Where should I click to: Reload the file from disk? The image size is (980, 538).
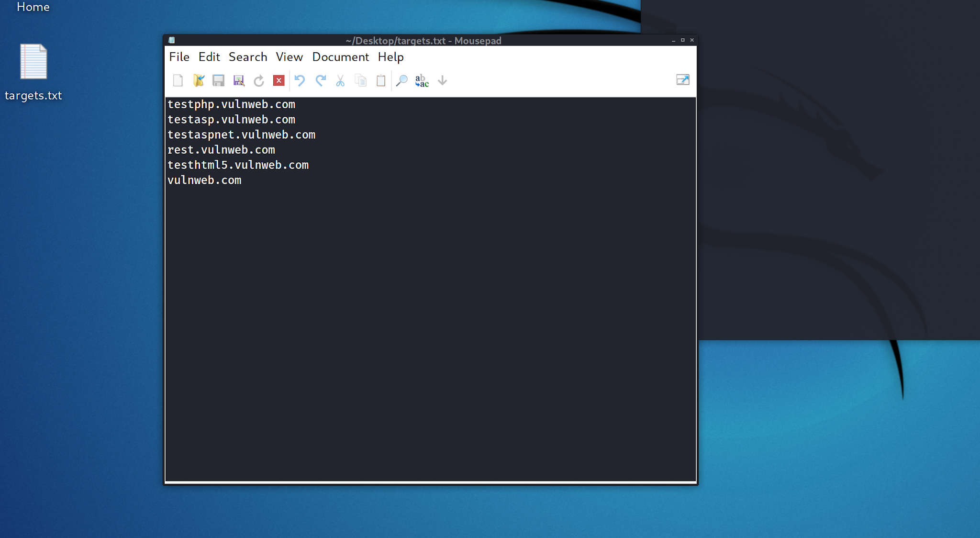pyautogui.click(x=258, y=80)
